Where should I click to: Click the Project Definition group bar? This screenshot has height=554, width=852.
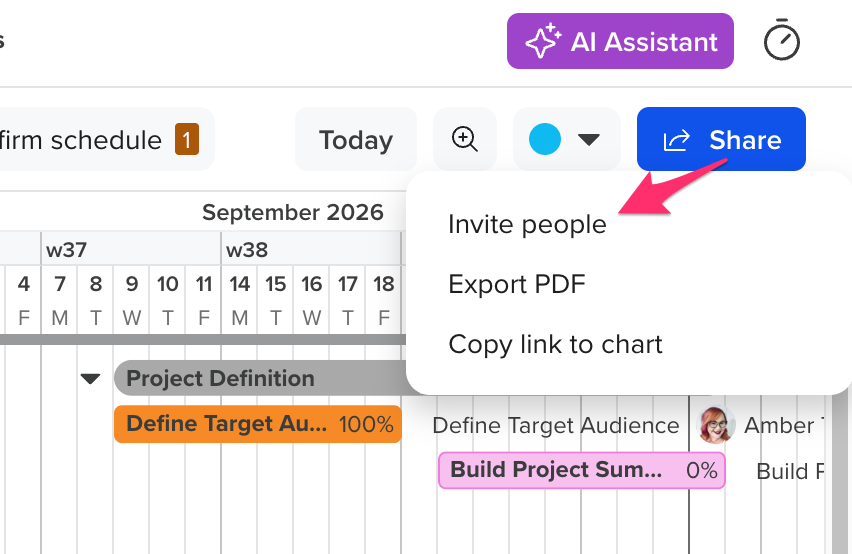[x=261, y=378]
